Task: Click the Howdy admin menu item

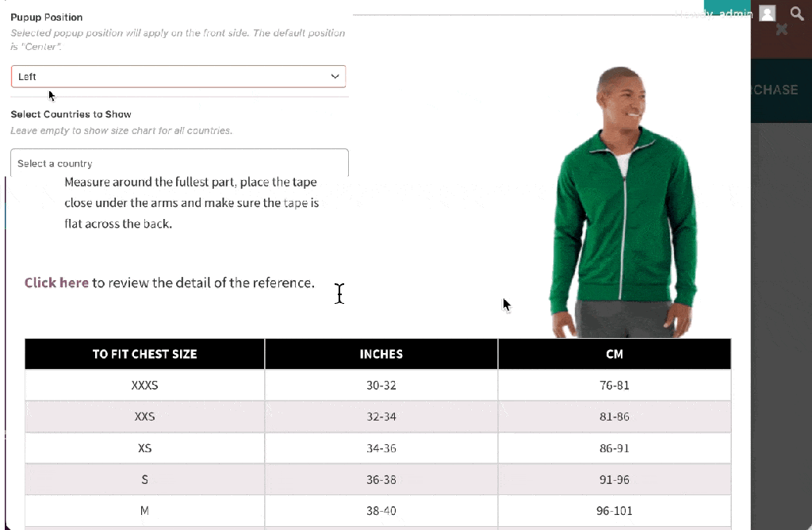Action: click(x=714, y=13)
